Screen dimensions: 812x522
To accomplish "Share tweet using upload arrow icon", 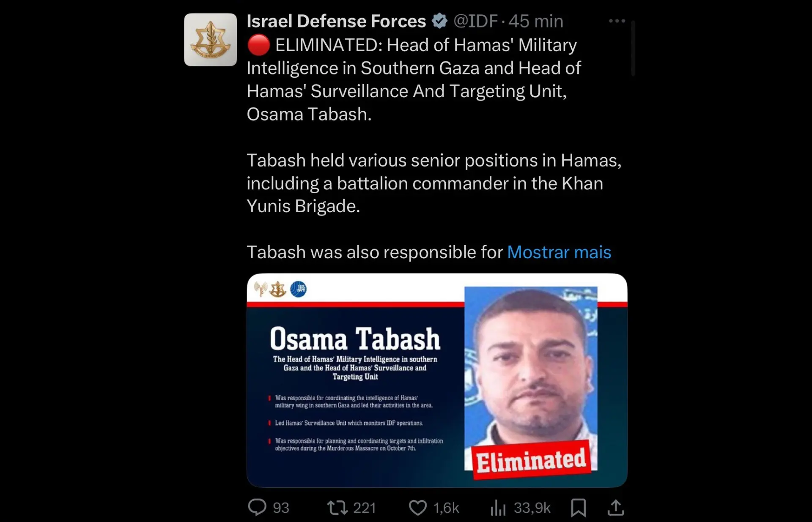I will (x=616, y=507).
